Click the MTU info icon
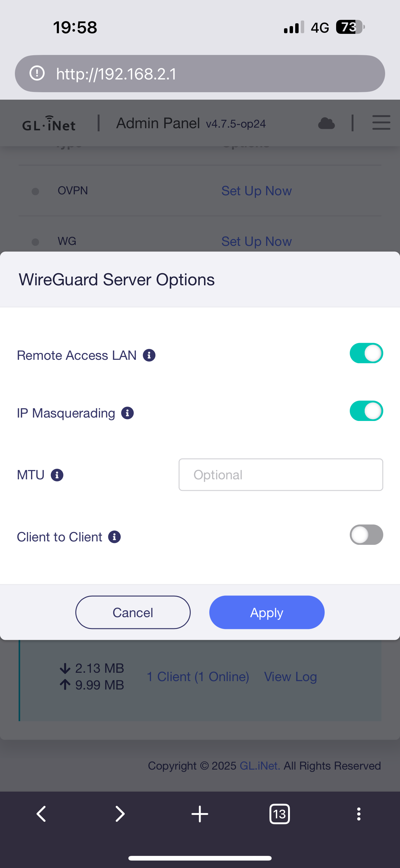 tap(57, 475)
